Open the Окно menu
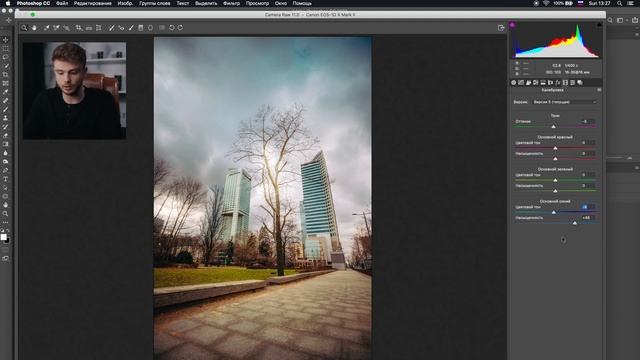The height and width of the screenshot is (360, 640). (280, 3)
